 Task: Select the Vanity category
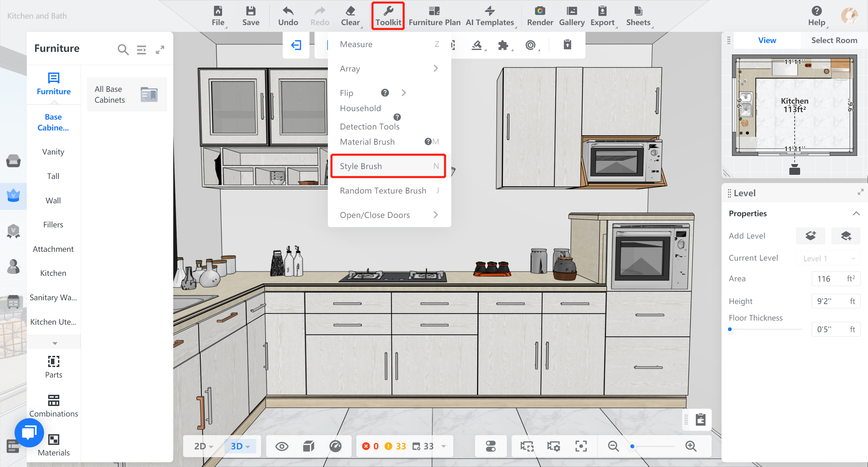(x=53, y=152)
